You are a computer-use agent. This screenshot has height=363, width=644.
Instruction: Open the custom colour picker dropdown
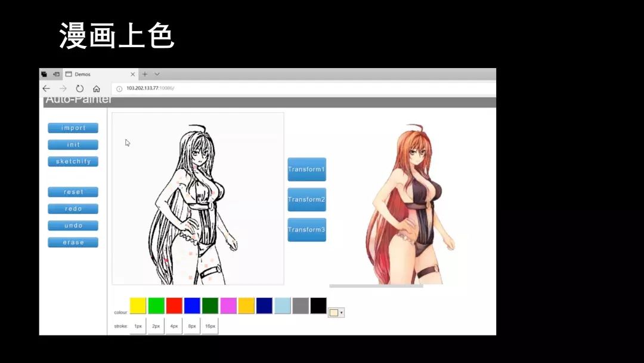pos(336,313)
